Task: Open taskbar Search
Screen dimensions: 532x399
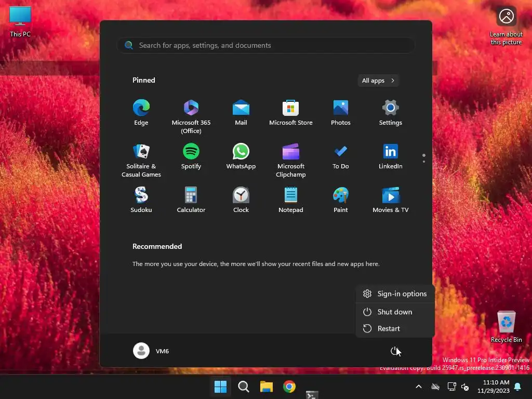Action: tap(243, 387)
